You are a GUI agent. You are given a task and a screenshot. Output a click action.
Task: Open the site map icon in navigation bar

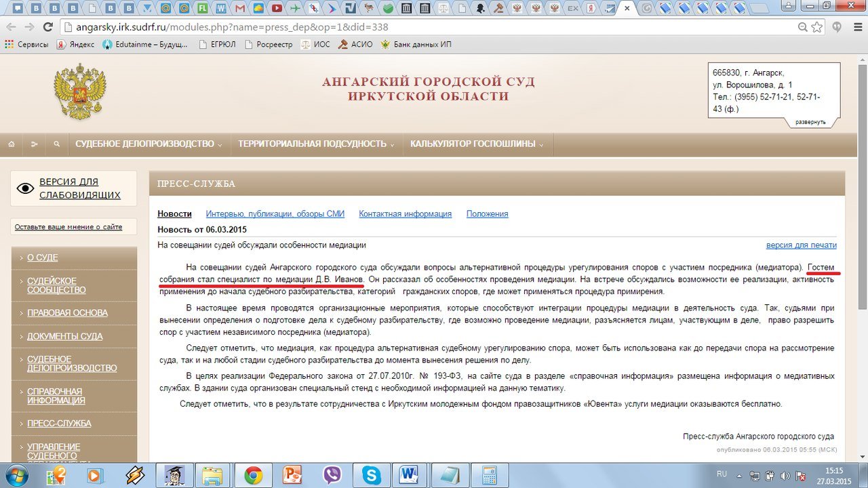[x=34, y=144]
